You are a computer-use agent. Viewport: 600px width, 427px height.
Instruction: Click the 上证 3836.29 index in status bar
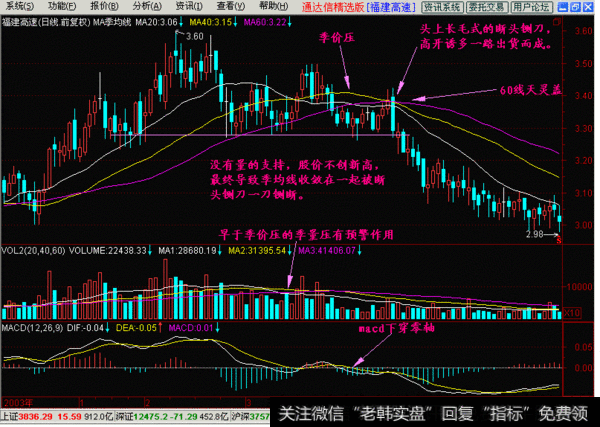click(26, 416)
